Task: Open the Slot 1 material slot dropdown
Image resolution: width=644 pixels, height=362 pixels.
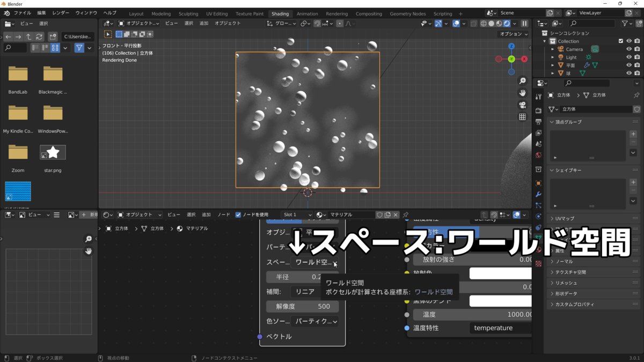Action: tap(297, 215)
